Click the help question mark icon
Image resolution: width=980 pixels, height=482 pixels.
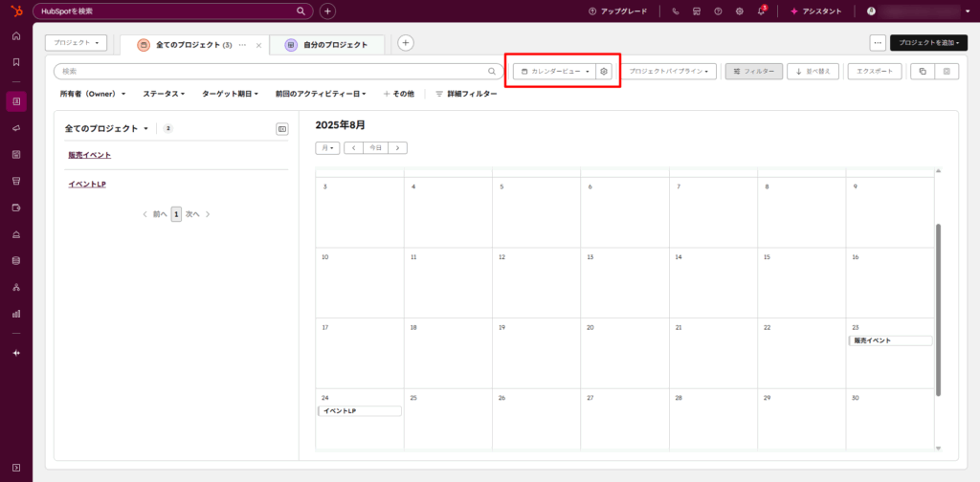click(718, 11)
